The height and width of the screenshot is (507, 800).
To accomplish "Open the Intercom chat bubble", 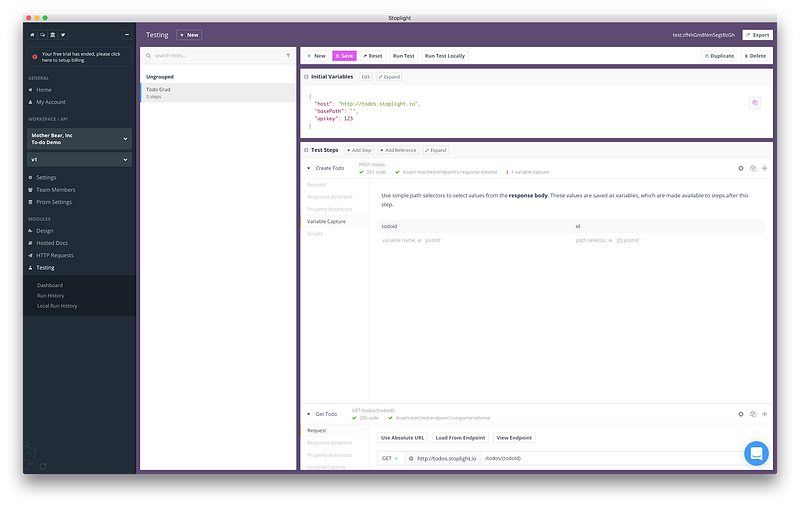I will pos(756,453).
